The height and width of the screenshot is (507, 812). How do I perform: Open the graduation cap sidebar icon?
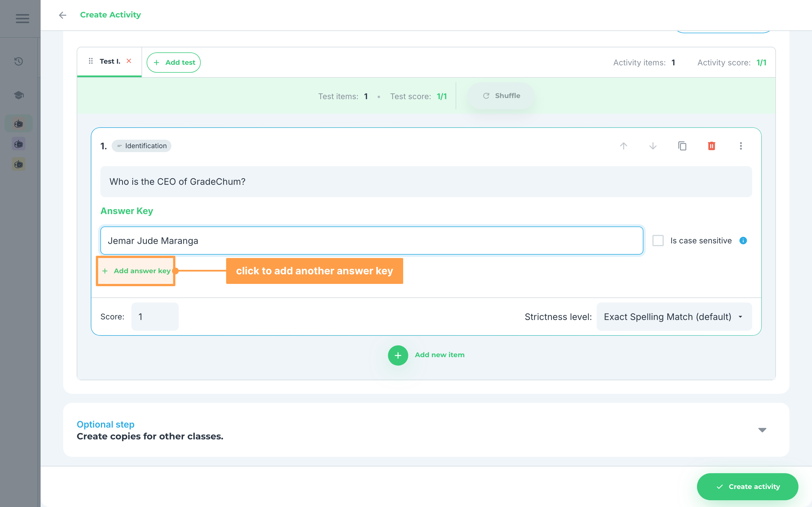pos(18,95)
